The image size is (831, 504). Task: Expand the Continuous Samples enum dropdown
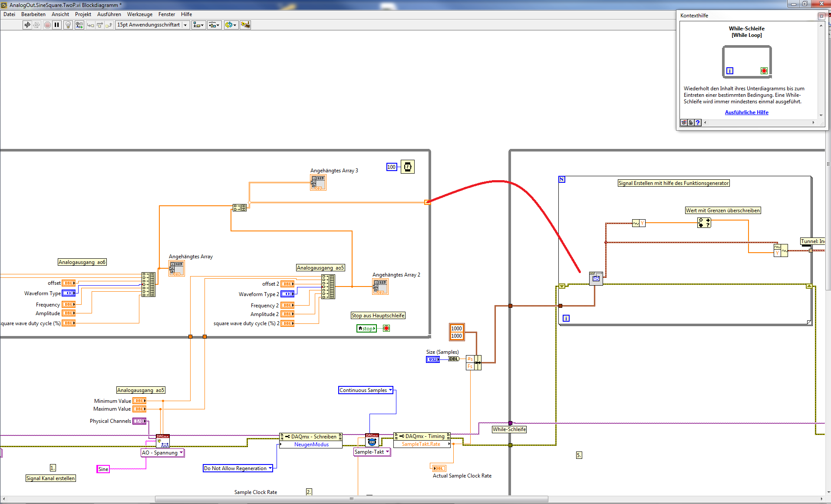click(366, 390)
